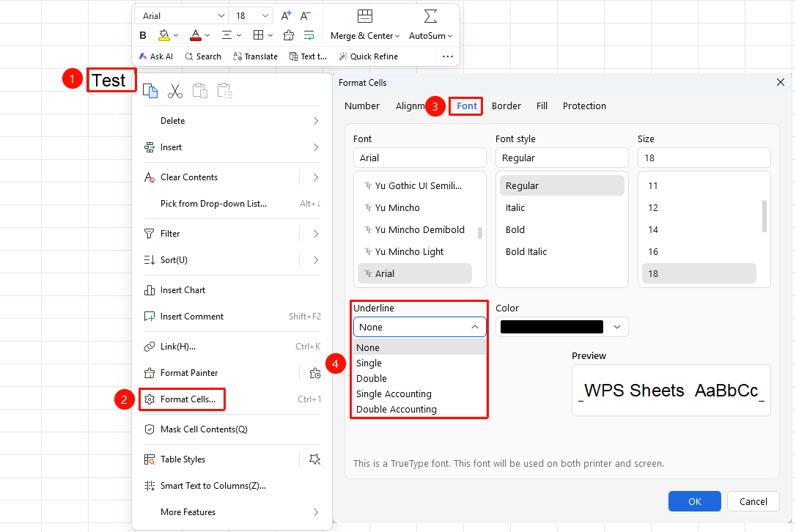
Task: Click the Merge & Center icon
Action: 364,16
